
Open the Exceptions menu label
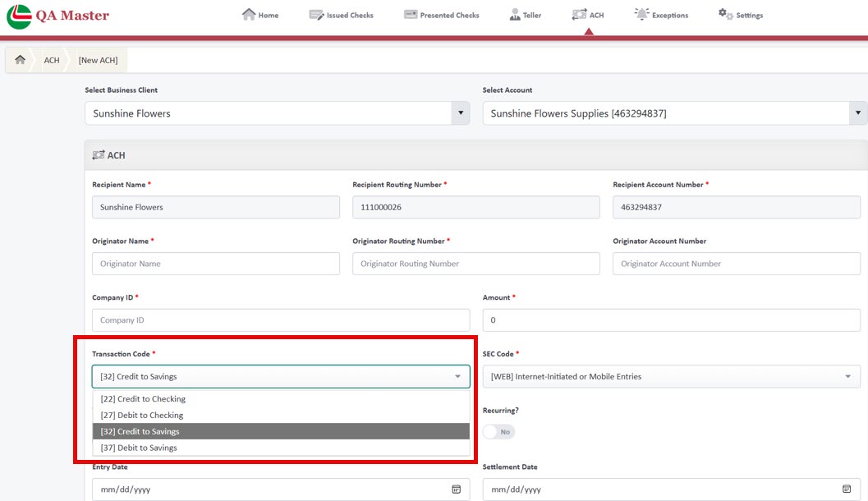[x=670, y=16]
